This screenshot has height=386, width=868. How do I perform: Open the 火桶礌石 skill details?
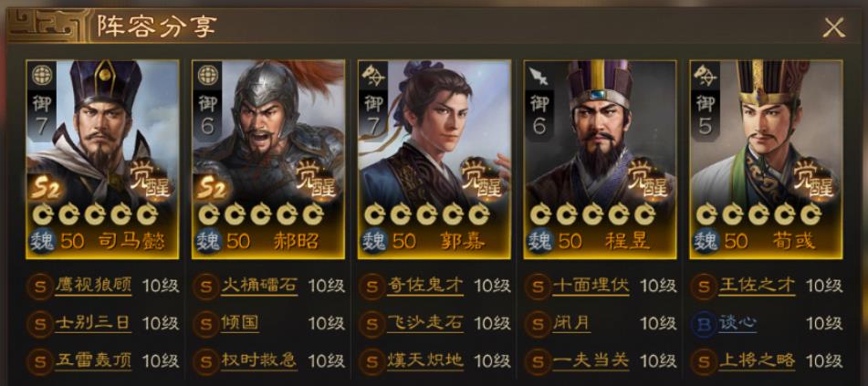coord(258,286)
